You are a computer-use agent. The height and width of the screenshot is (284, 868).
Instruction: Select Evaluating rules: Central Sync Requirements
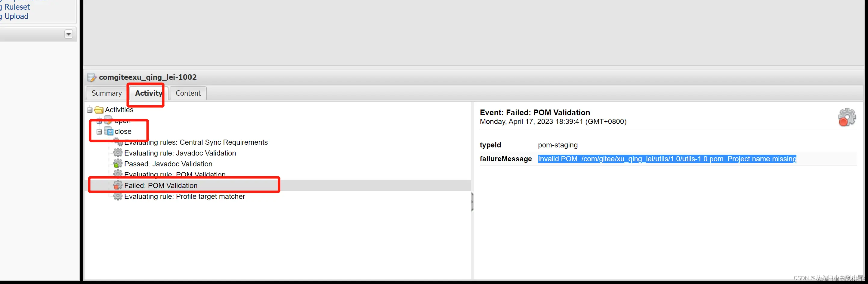point(196,143)
